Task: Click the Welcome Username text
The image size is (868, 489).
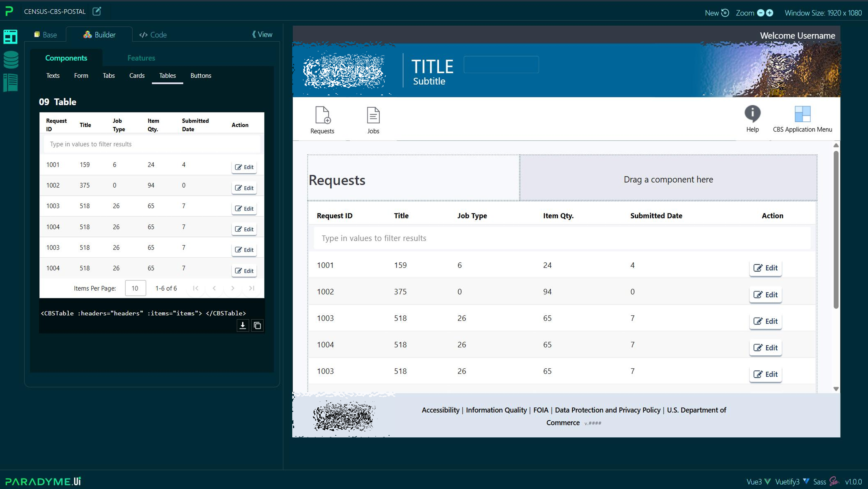Action: tap(798, 35)
